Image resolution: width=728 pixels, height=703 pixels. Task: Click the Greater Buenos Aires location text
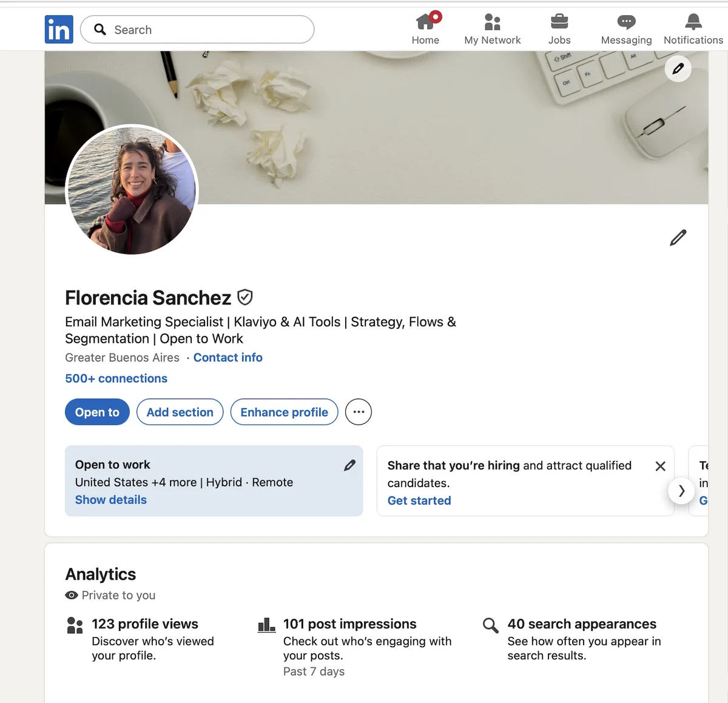tap(123, 357)
